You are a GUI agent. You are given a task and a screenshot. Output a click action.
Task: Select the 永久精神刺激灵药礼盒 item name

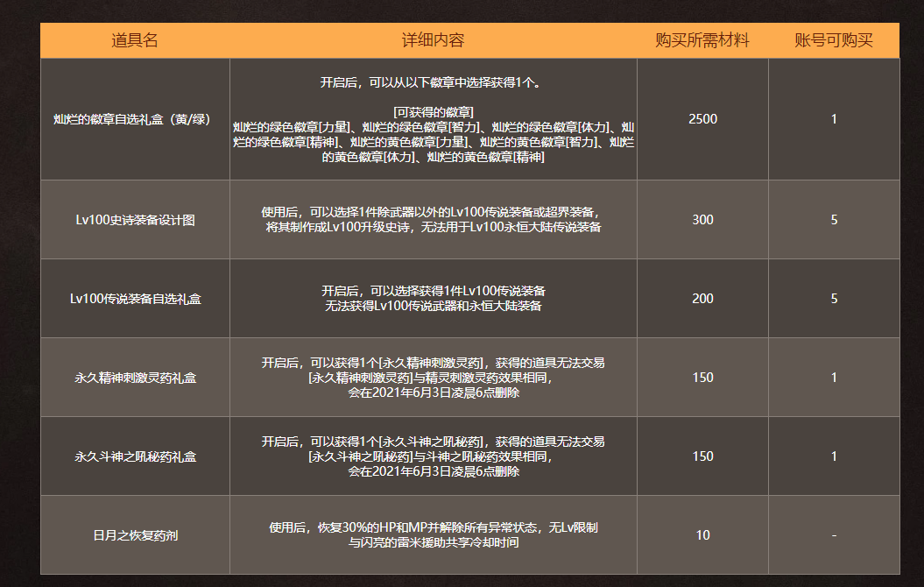pos(135,378)
